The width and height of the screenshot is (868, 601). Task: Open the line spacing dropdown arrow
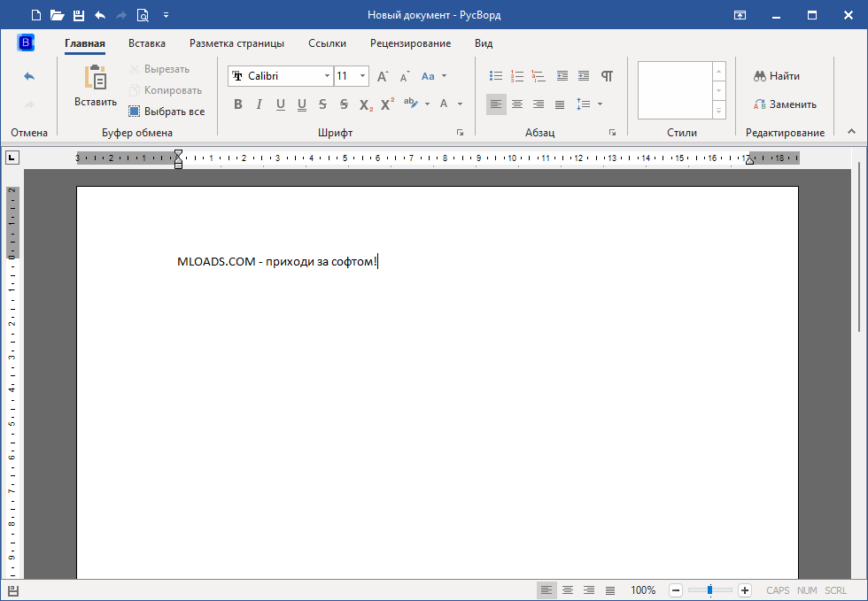(x=600, y=104)
